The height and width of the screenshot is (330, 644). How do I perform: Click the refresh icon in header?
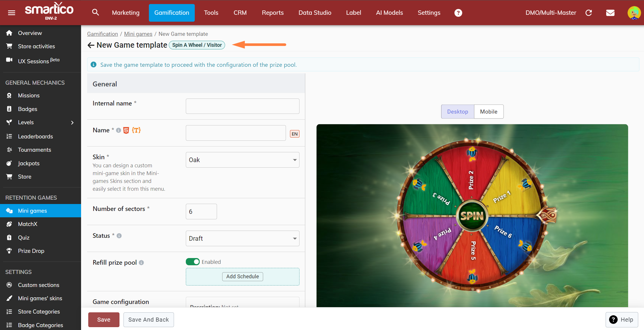(x=589, y=13)
